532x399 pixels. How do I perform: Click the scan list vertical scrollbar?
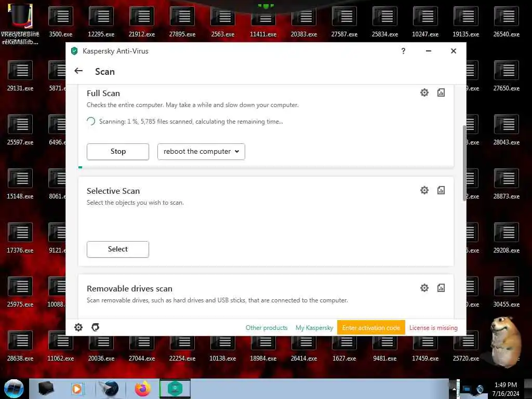pyautogui.click(x=464, y=163)
